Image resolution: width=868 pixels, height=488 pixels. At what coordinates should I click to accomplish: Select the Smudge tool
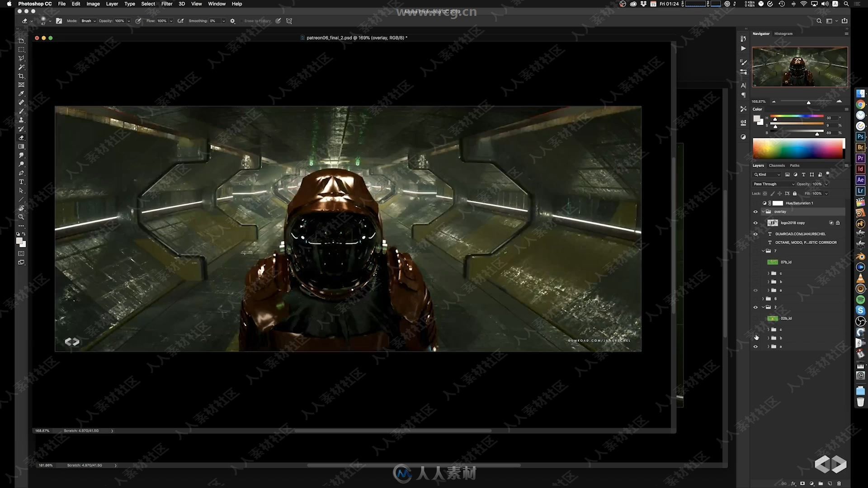pyautogui.click(x=21, y=155)
